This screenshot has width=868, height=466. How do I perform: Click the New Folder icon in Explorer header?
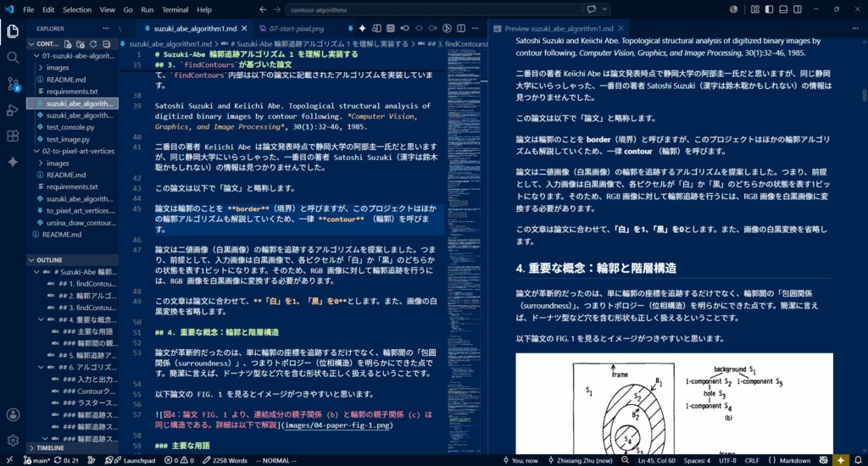click(81, 44)
